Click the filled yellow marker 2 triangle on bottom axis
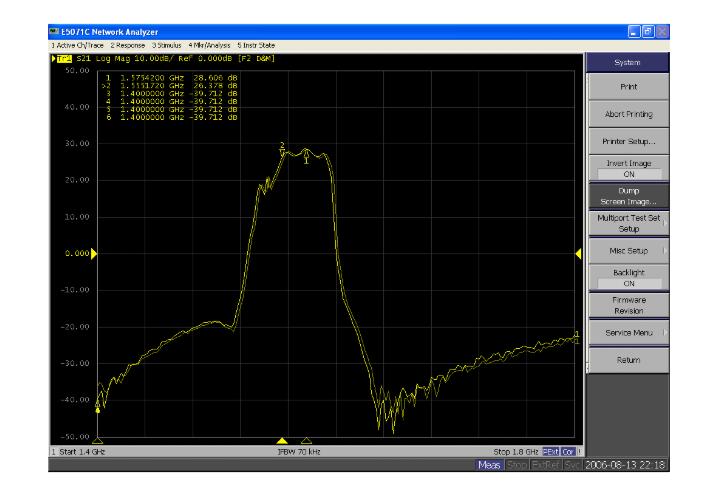721x485 pixels. pyautogui.click(x=283, y=440)
